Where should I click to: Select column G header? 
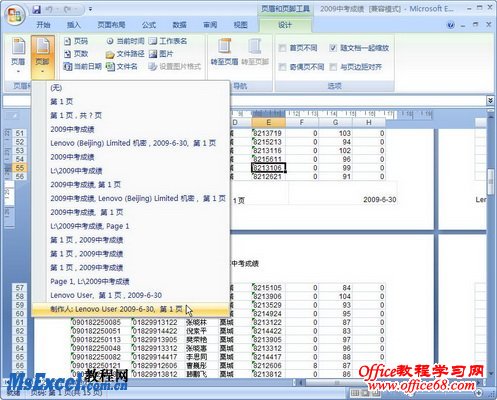[335, 122]
